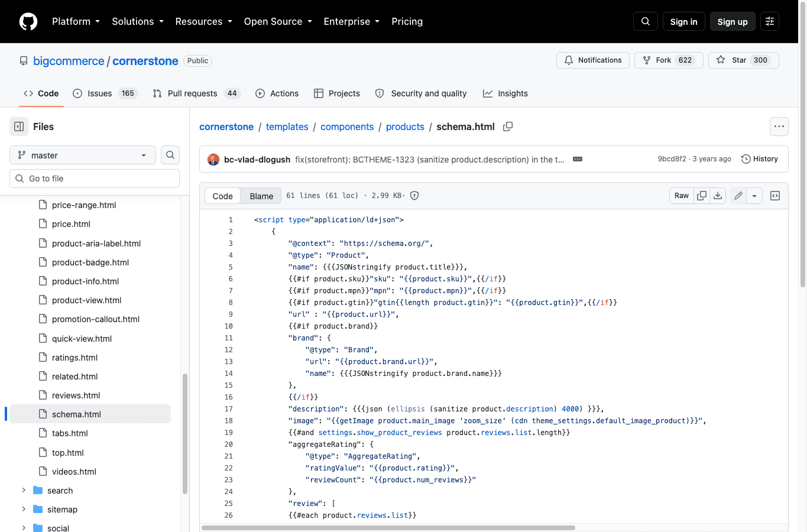Edit this file pencil icon
The width and height of the screenshot is (807, 532).
click(738, 196)
